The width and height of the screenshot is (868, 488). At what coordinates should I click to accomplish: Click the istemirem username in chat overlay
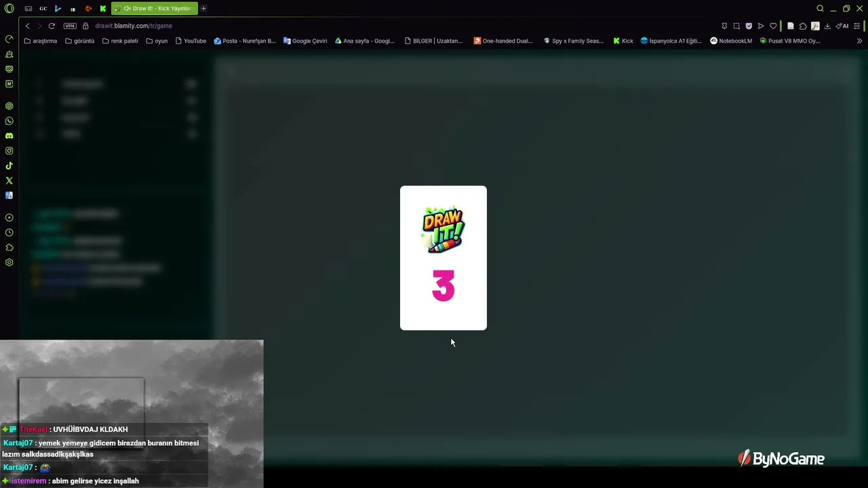click(x=28, y=481)
